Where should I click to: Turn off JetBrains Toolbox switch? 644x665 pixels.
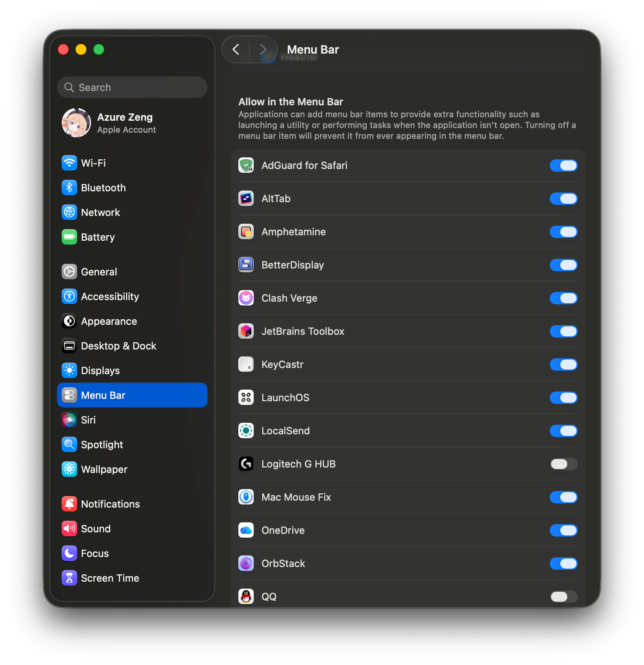click(563, 331)
